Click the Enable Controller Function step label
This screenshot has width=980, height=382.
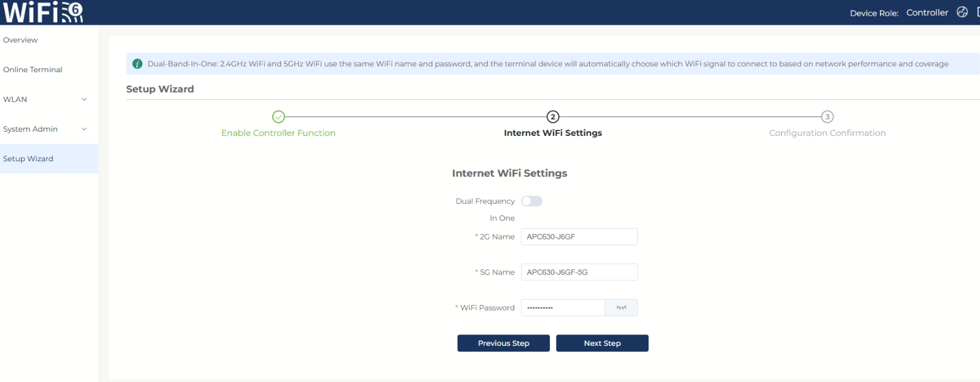pyautogui.click(x=278, y=133)
